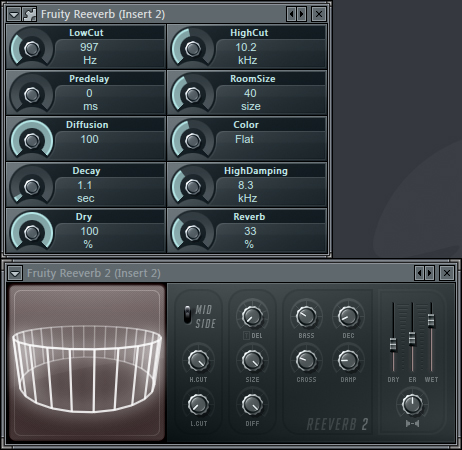
Task: Close the Fruity Reeverb 2 window
Action: (x=447, y=273)
